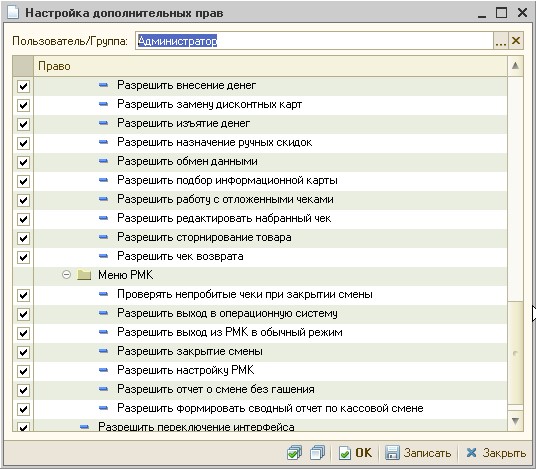Click the check all rights icon
536x469 pixels.
294,453
